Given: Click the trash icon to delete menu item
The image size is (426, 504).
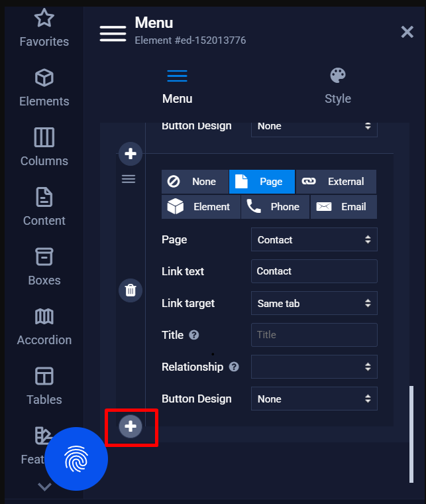Looking at the screenshot, I should [131, 290].
